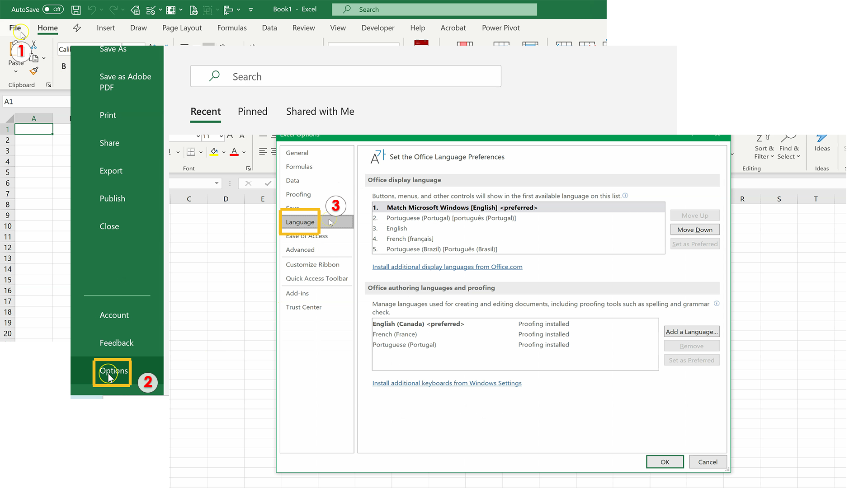Image resolution: width=868 pixels, height=488 pixels.
Task: Open the View tab in ribbon
Action: pyautogui.click(x=337, y=28)
